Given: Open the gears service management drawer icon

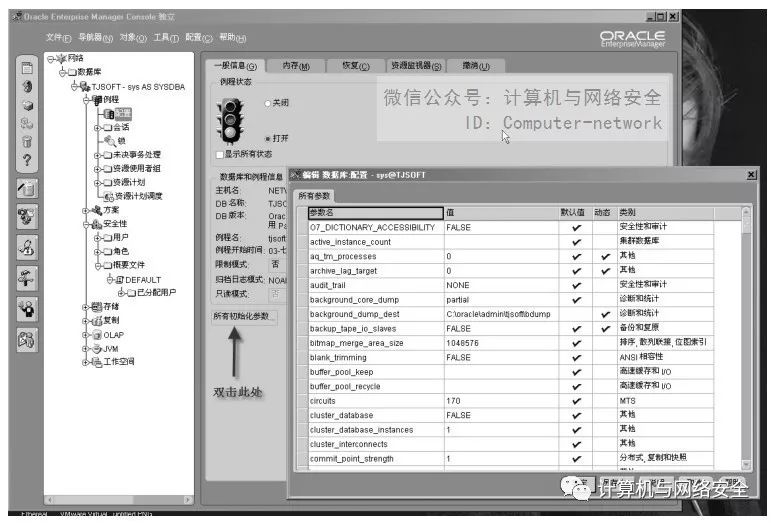Looking at the screenshot, I should point(27,217).
